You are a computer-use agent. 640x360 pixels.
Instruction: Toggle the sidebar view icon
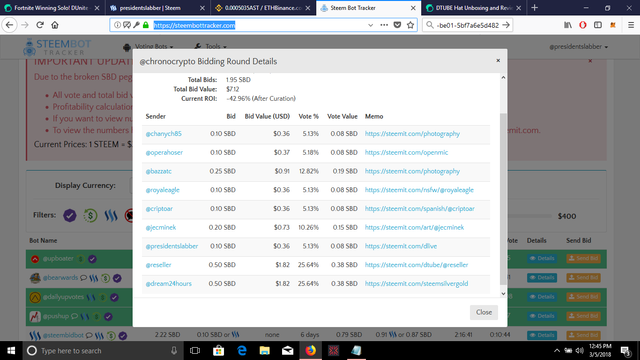pyautogui.click(x=598, y=25)
